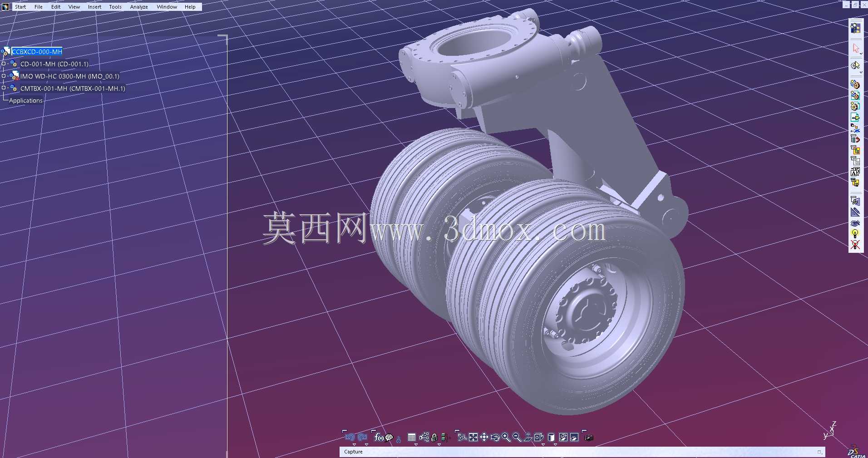Undo the last action
Screen dimensions: 868x458
[350, 437]
